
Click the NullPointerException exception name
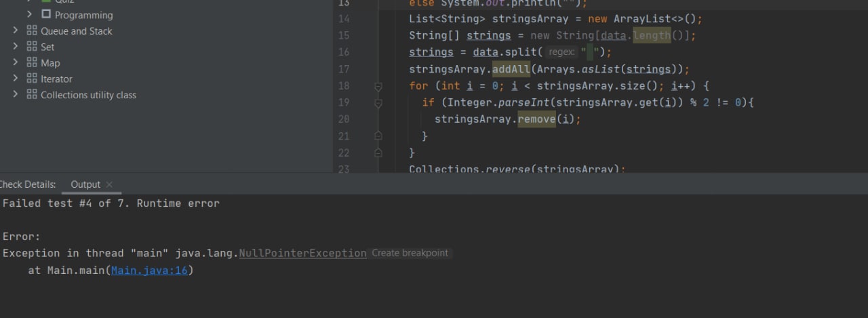coord(302,253)
